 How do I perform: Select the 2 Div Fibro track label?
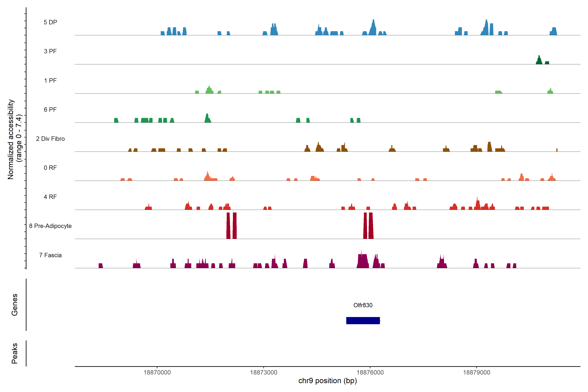pyautogui.click(x=50, y=139)
